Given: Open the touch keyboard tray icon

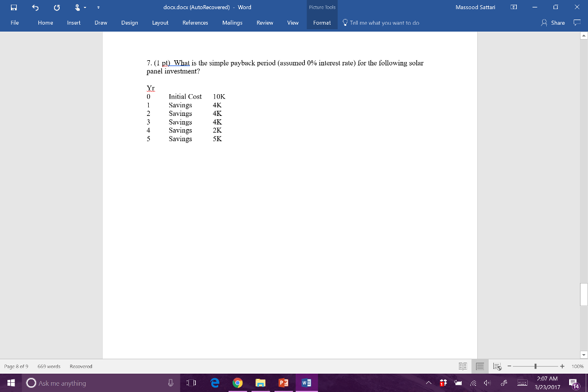Looking at the screenshot, I should (522, 383).
